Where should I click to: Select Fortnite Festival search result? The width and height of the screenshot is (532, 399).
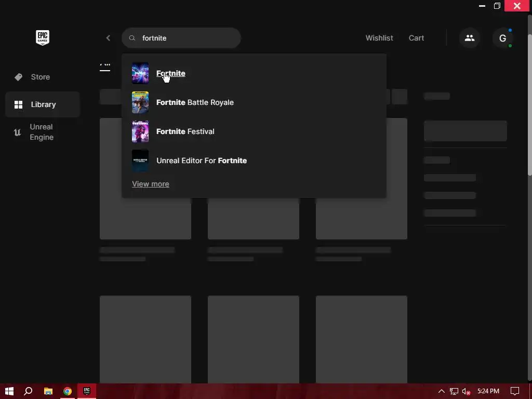[254, 131]
